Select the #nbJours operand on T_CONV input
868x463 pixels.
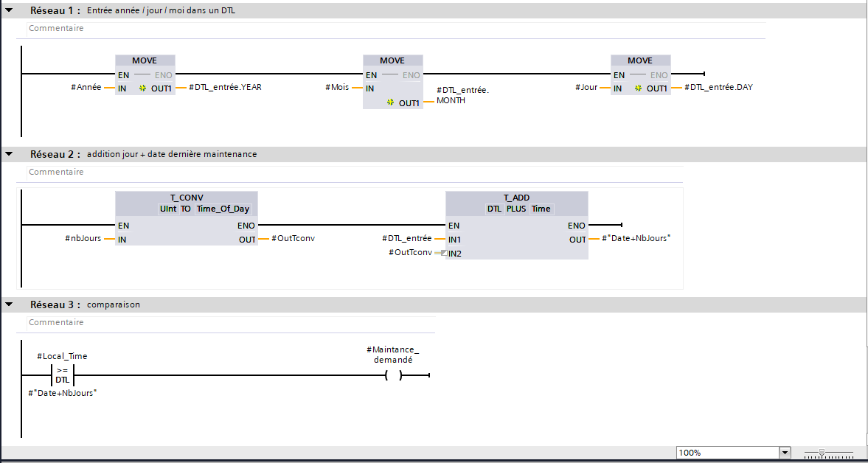(x=83, y=239)
